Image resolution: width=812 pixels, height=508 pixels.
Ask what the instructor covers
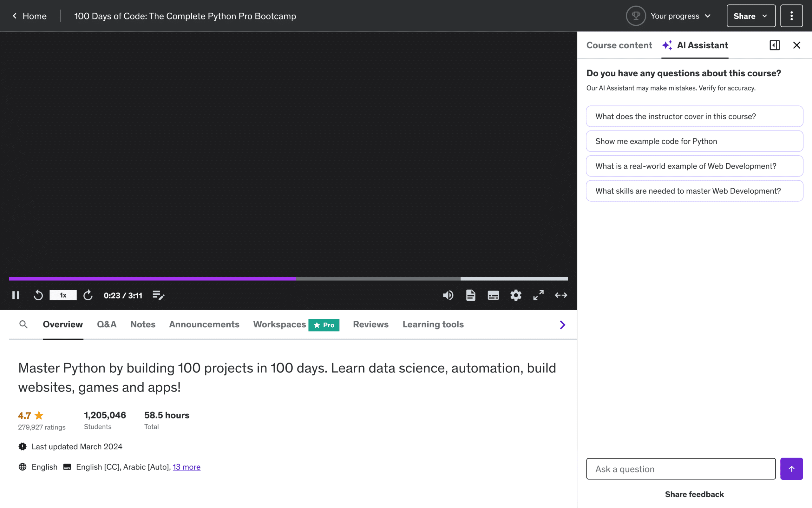pos(695,116)
